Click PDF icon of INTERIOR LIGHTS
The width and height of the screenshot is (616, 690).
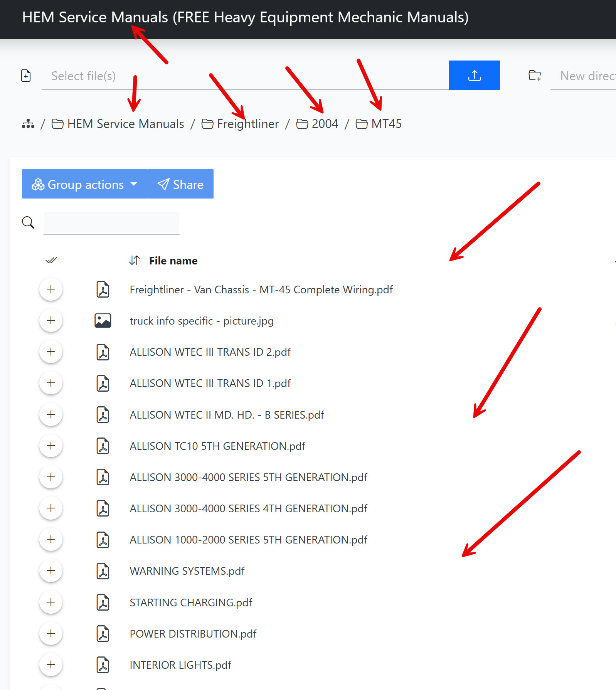pos(103,665)
